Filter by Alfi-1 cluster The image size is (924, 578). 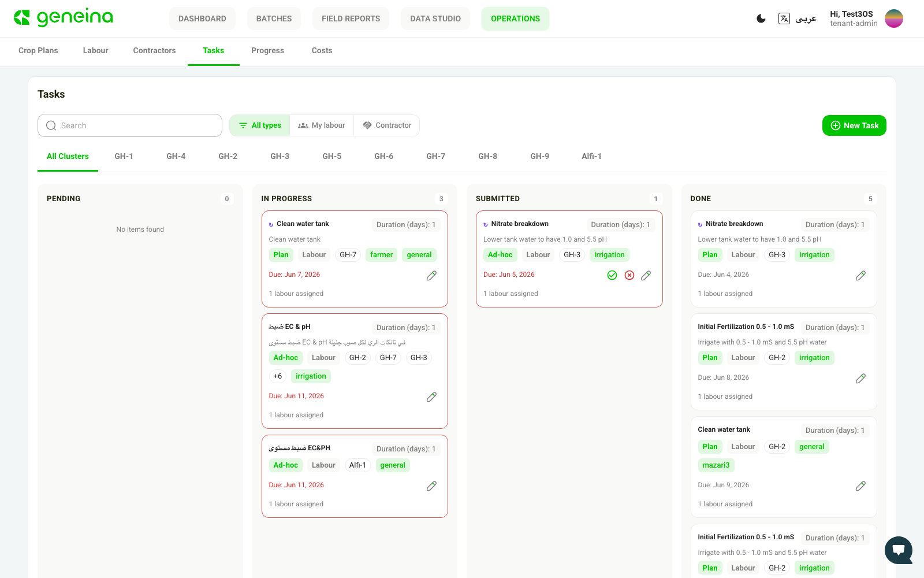591,157
